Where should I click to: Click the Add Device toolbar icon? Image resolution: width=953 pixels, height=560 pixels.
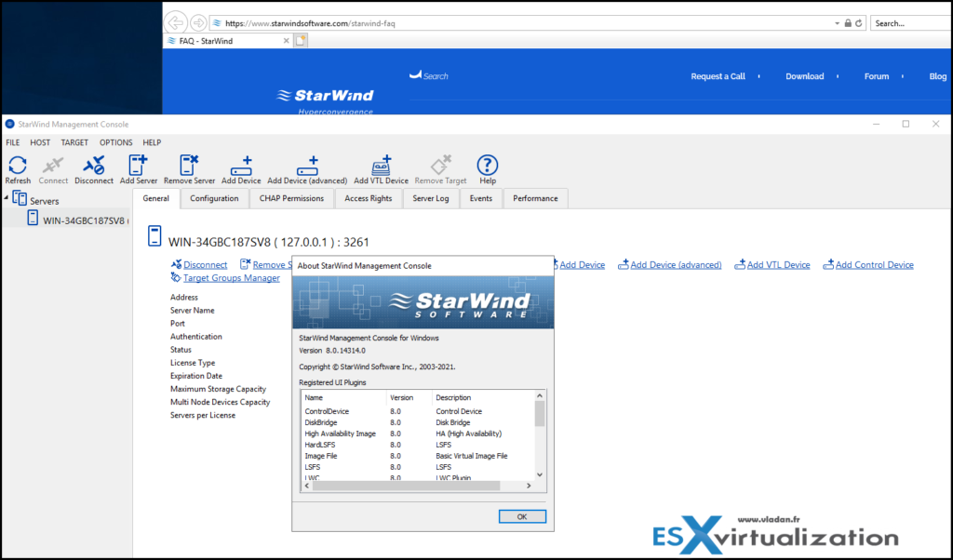pyautogui.click(x=241, y=167)
